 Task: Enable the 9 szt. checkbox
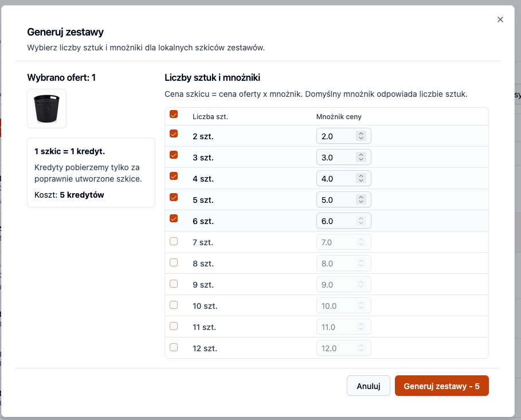pyautogui.click(x=174, y=284)
